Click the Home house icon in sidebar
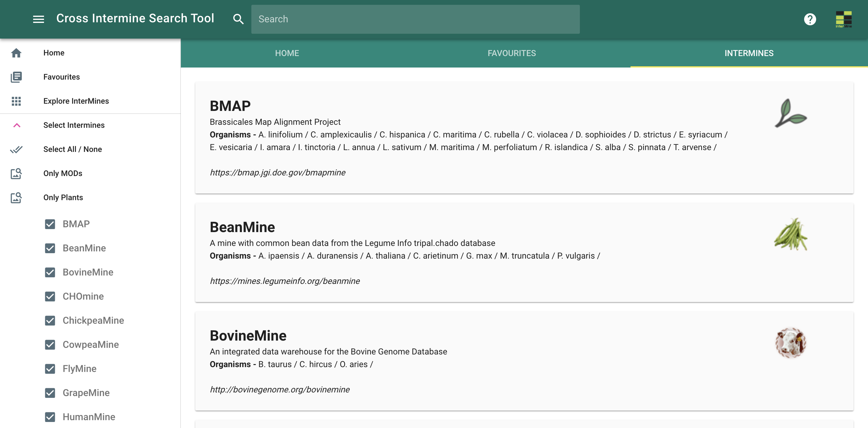This screenshot has width=868, height=428. pos(16,53)
